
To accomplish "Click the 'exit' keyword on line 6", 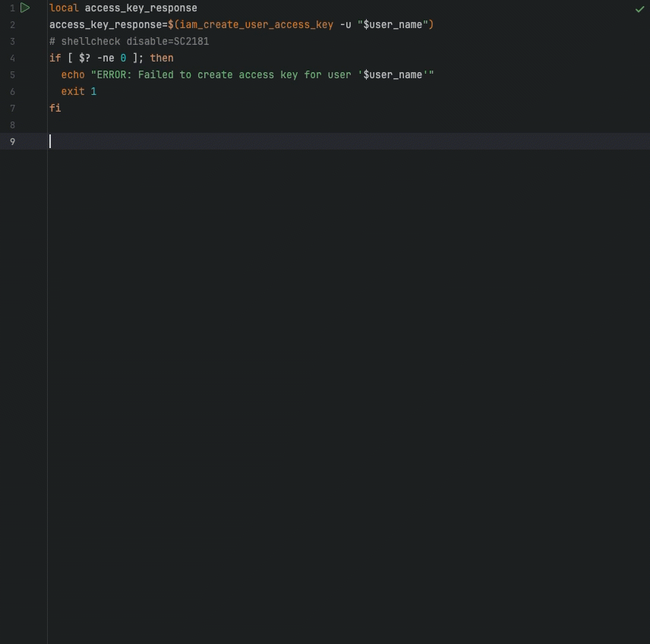I will pos(72,91).
